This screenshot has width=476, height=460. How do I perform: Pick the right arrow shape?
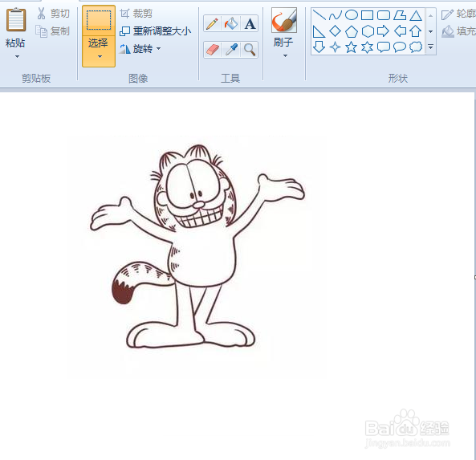(383, 31)
